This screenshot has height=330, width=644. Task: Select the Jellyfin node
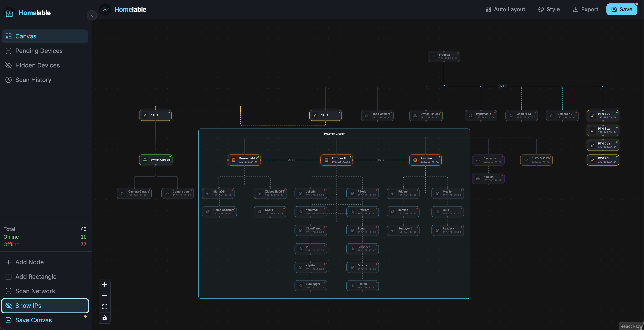point(311,193)
